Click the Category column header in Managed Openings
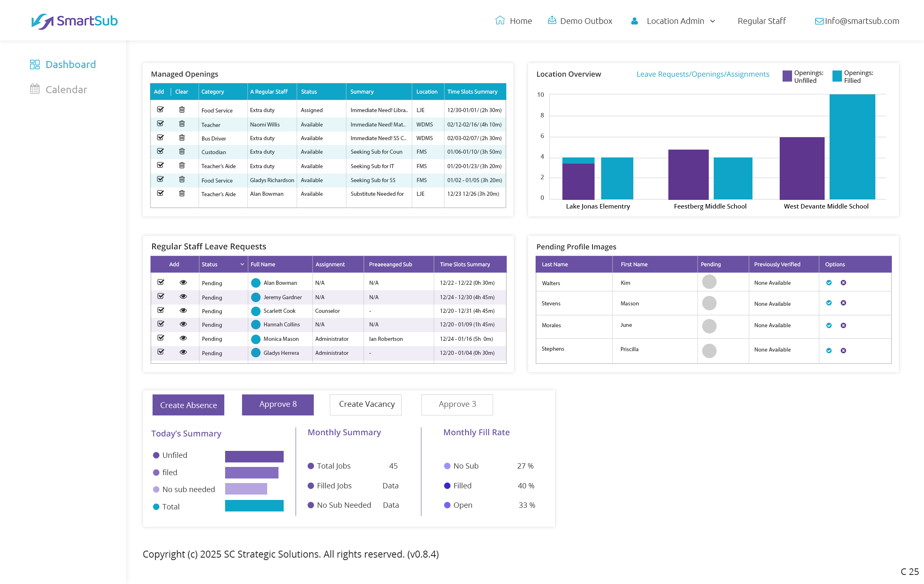The height and width of the screenshot is (584, 924). (x=213, y=91)
